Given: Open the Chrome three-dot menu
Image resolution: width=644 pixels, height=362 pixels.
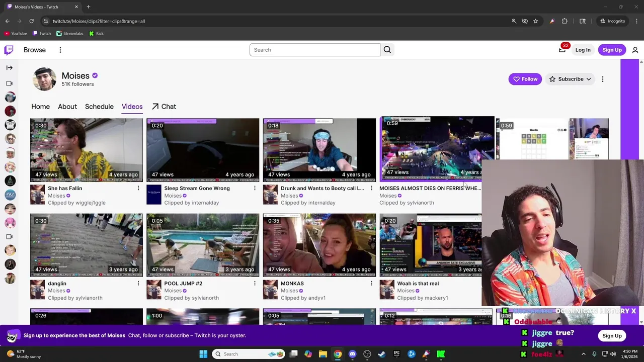Looking at the screenshot, I should (x=636, y=21).
